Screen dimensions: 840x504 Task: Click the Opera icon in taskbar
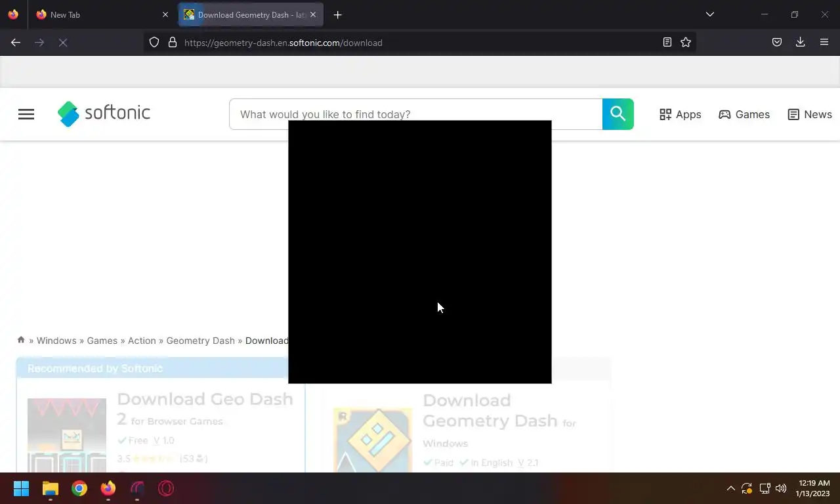tap(166, 488)
